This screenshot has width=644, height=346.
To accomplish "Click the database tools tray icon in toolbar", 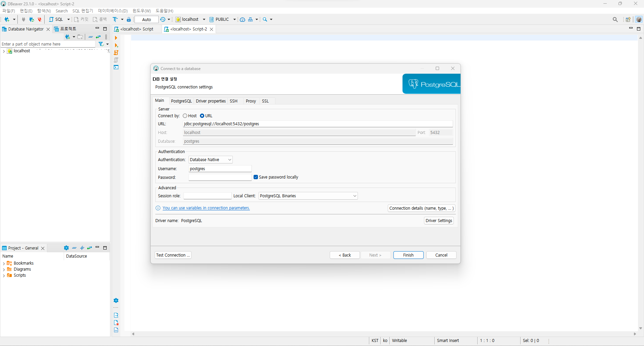I will tap(251, 19).
